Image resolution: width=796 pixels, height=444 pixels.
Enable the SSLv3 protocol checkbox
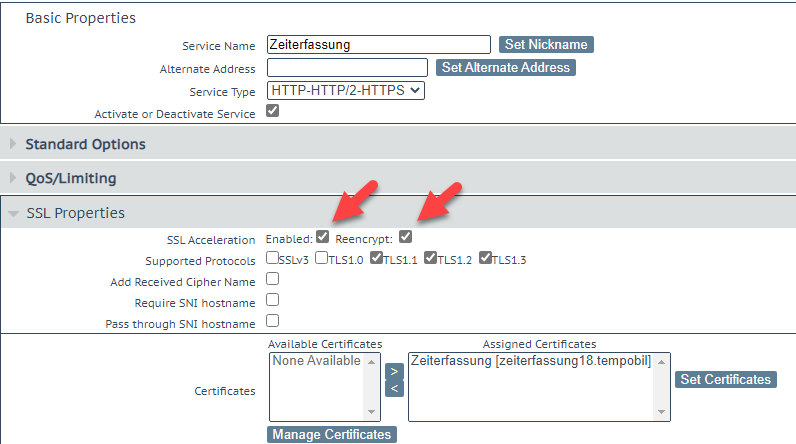pyautogui.click(x=272, y=258)
